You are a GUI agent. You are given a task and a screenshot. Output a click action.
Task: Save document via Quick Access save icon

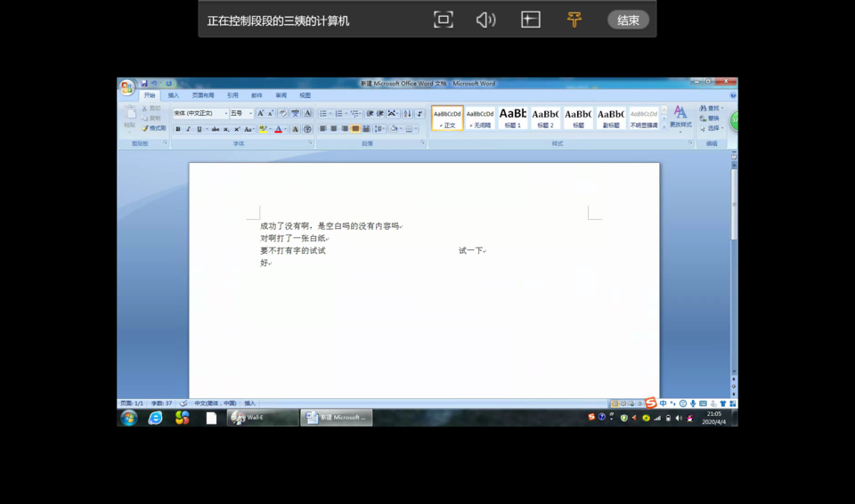coord(144,84)
